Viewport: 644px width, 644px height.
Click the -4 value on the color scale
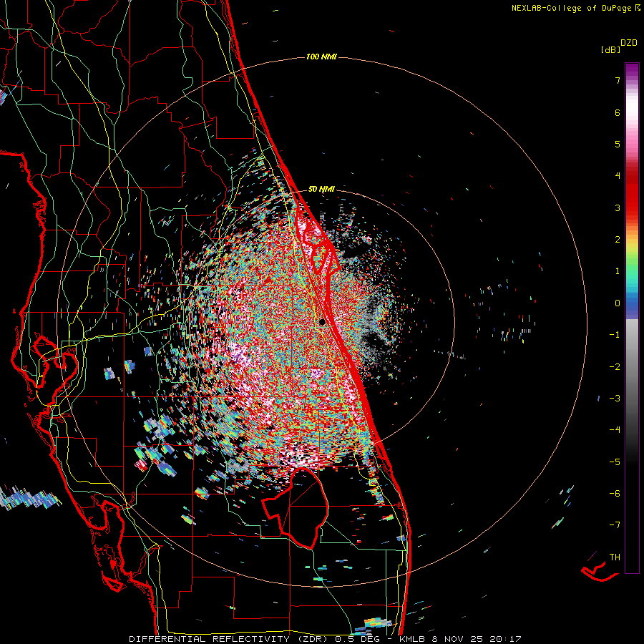tap(615, 430)
